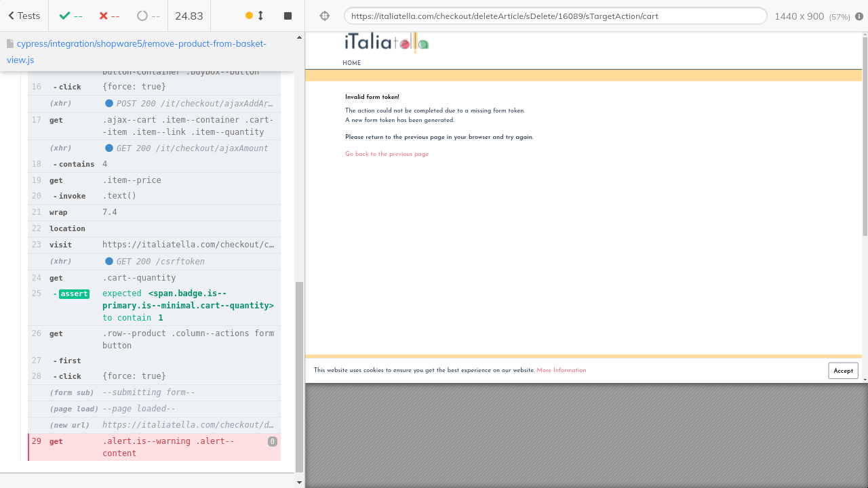The width and height of the screenshot is (868, 488).
Task: Select the visit command at step 23
Action: coord(154,245)
